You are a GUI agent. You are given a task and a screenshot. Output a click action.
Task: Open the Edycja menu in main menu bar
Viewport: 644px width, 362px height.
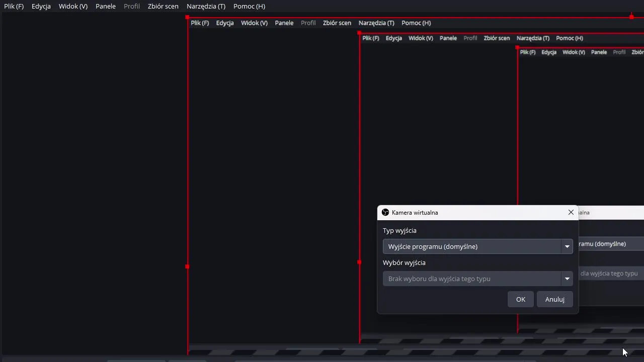[x=41, y=7]
